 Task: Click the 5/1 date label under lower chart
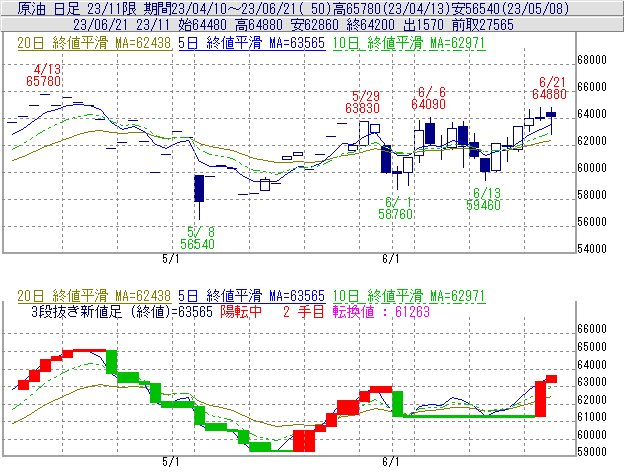(171, 462)
